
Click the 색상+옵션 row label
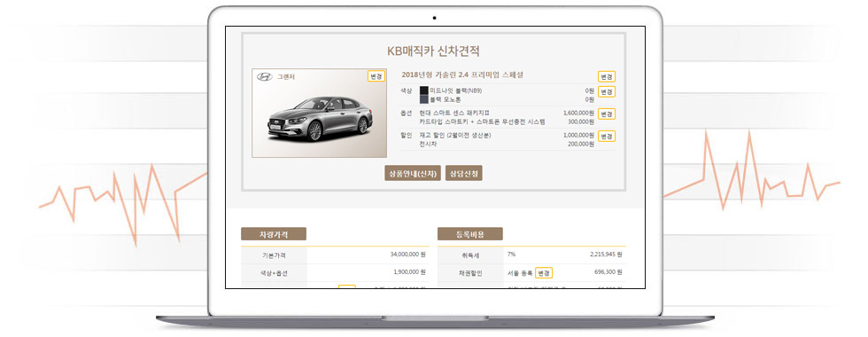pyautogui.click(x=274, y=273)
